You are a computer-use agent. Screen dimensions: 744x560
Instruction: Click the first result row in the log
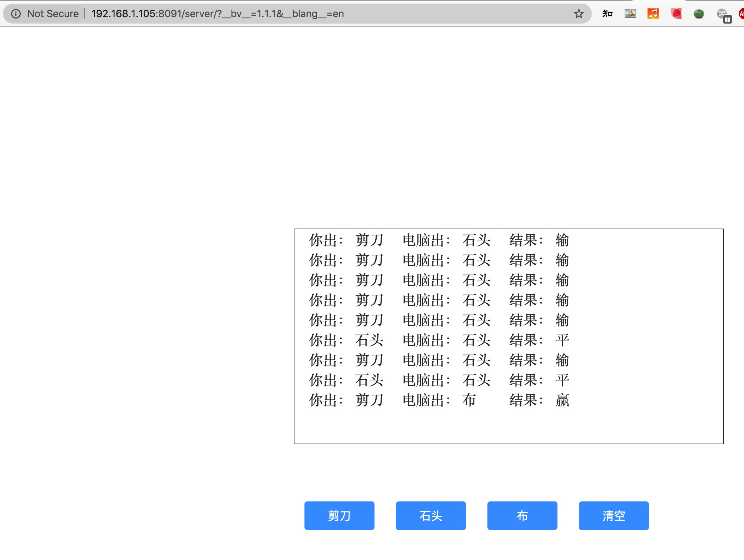click(x=439, y=240)
